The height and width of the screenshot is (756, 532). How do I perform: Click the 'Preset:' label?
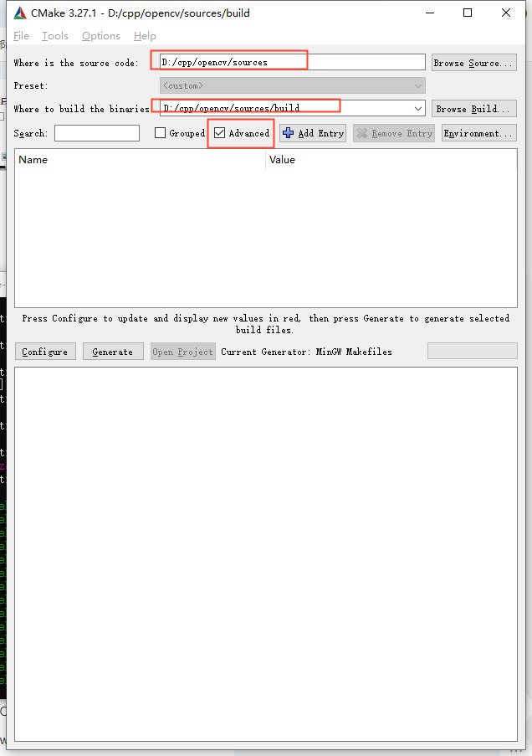31,86
